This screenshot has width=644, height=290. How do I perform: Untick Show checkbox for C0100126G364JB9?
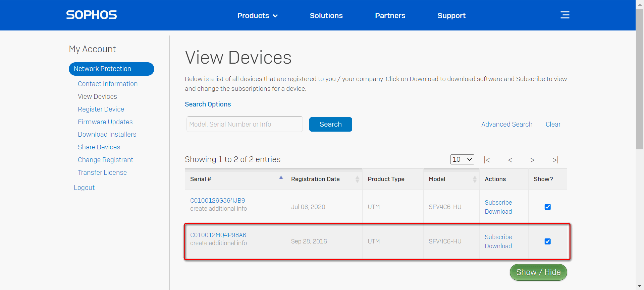tap(548, 207)
